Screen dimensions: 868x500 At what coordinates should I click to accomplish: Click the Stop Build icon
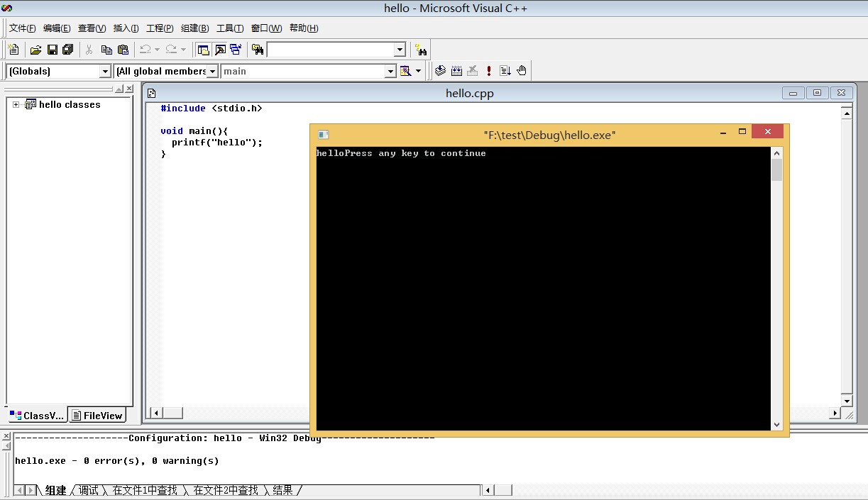[473, 71]
